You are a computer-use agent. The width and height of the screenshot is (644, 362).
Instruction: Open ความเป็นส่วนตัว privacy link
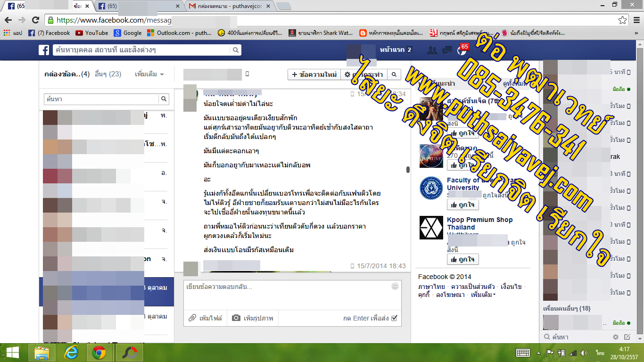click(473, 287)
